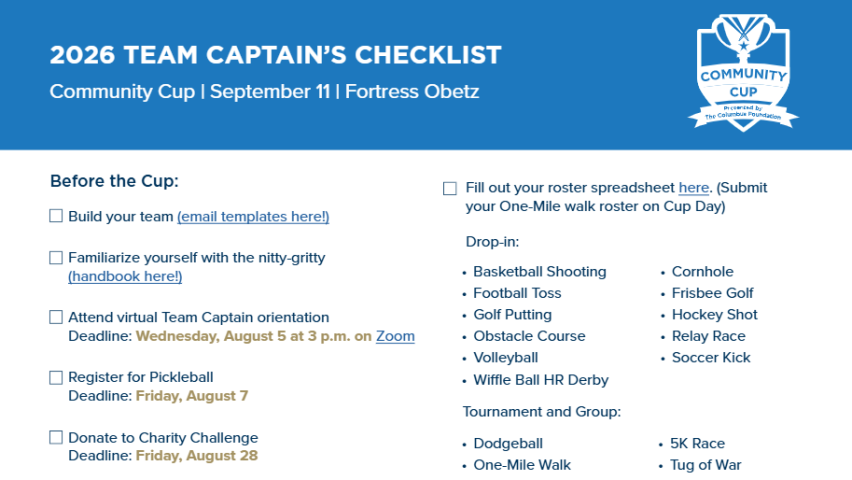Click the 2026 Team Captain's Checklist title
Viewport: 852px width, 480px height.
tap(275, 55)
